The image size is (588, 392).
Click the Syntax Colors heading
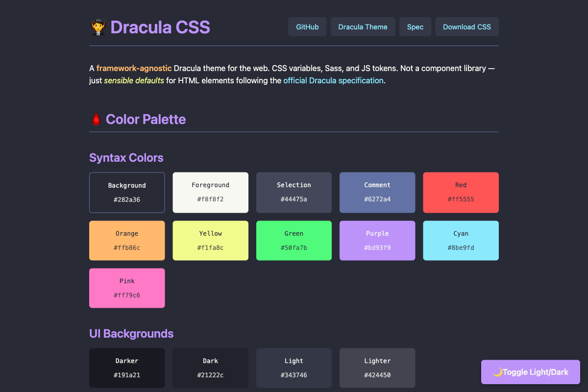click(x=126, y=158)
